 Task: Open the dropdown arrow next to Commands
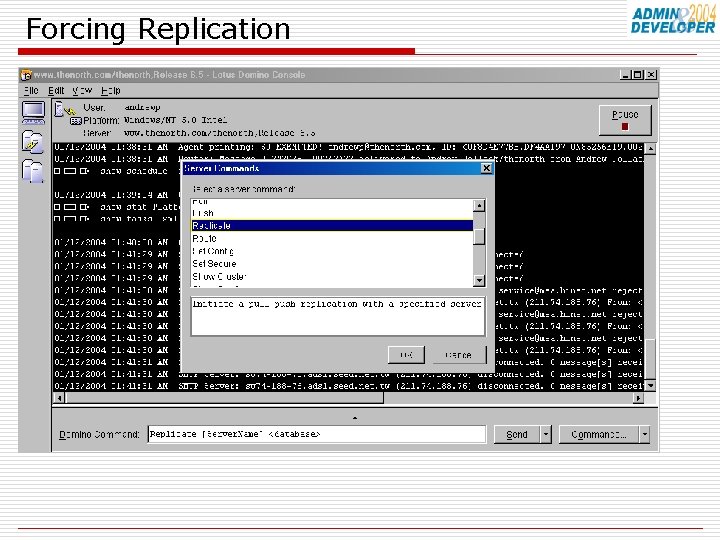point(645,434)
